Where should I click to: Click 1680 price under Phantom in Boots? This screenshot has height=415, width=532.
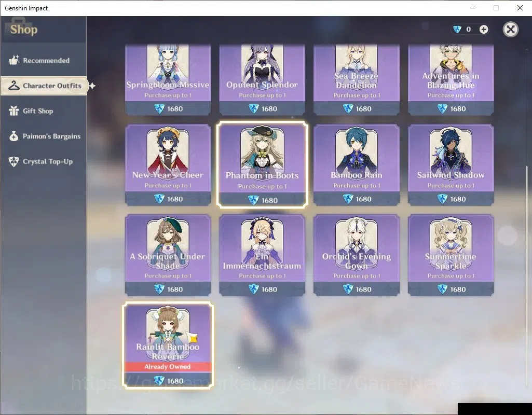click(270, 200)
